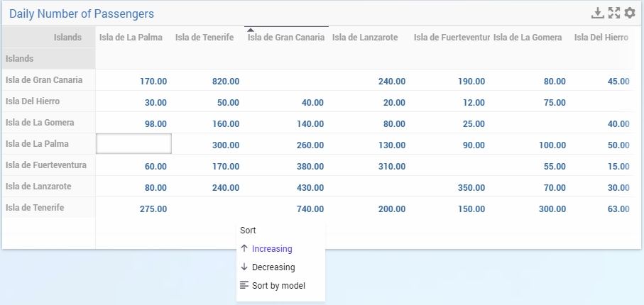The height and width of the screenshot is (305, 644).
Task: Click the Isla de Tenerife column header
Action: point(204,38)
